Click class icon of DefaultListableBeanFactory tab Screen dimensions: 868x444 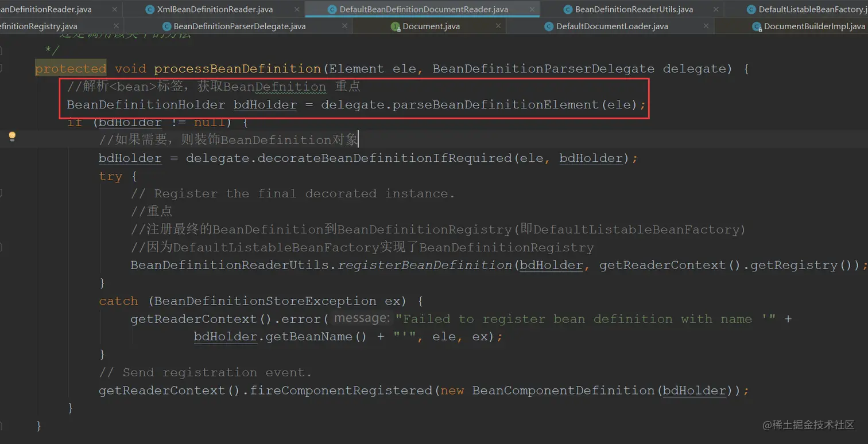click(x=751, y=9)
